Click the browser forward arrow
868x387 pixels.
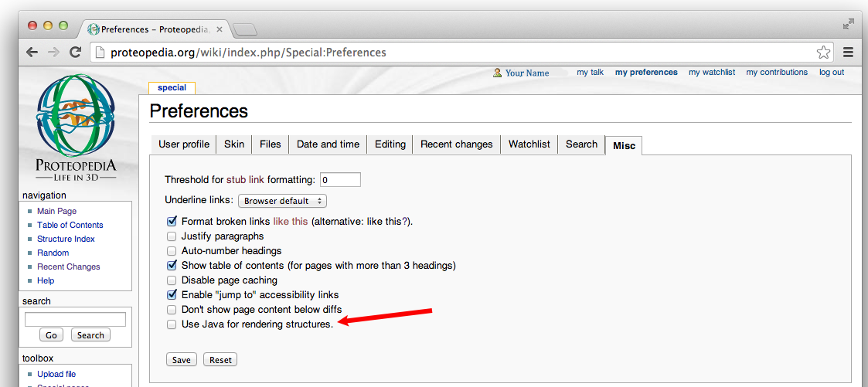pos(53,53)
